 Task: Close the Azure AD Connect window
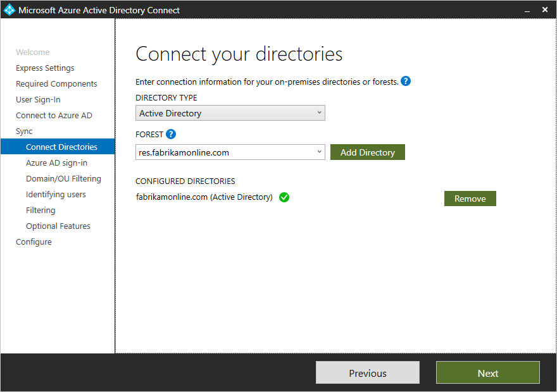pyautogui.click(x=545, y=10)
